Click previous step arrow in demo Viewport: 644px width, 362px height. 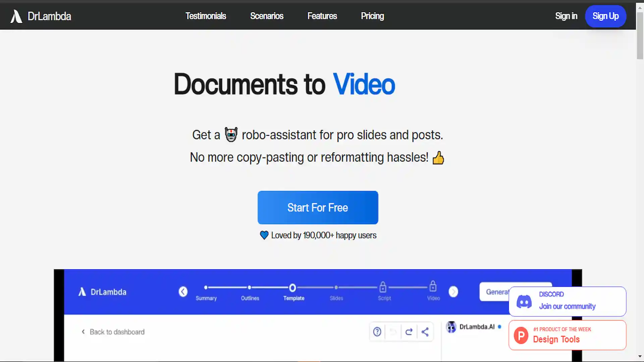click(x=183, y=292)
